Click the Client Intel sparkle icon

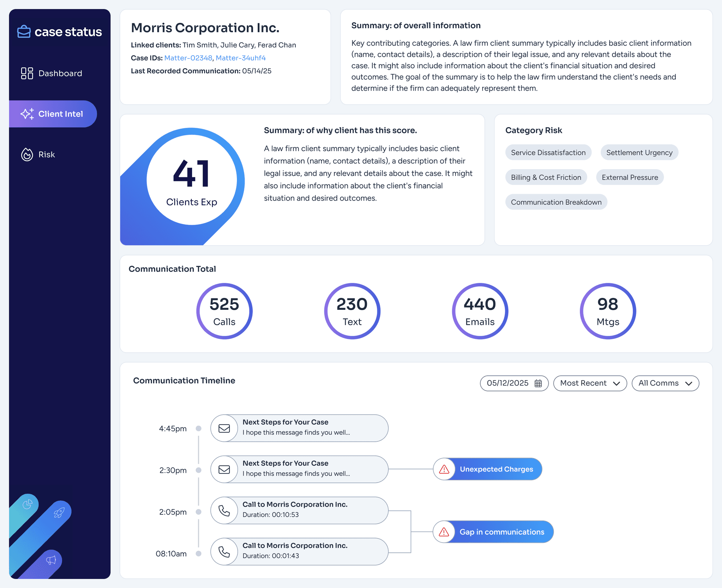point(27,114)
